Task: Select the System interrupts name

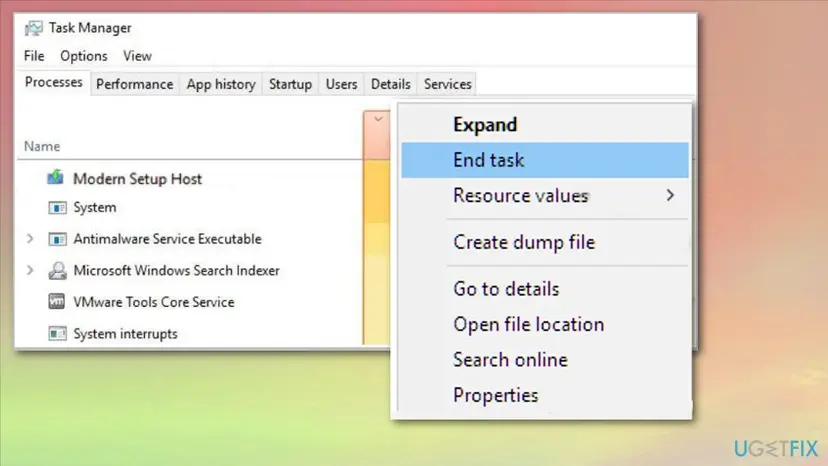Action: click(125, 334)
